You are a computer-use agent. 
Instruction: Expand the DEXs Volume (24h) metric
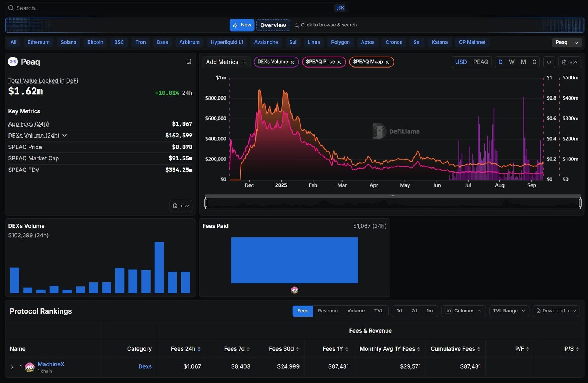65,135
